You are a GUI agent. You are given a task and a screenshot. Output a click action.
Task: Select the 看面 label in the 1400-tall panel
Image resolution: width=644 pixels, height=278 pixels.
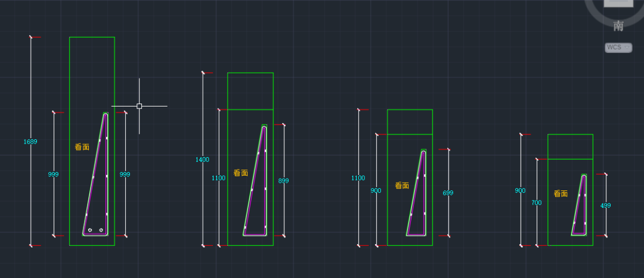241,173
